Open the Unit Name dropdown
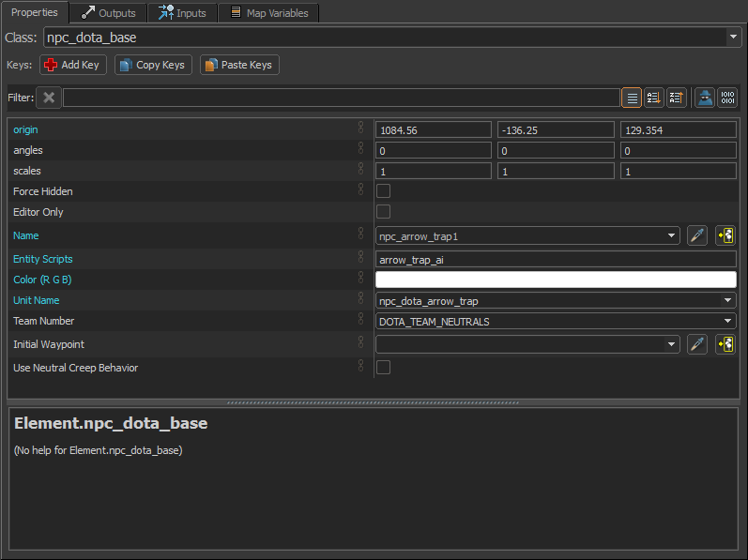 [727, 301]
